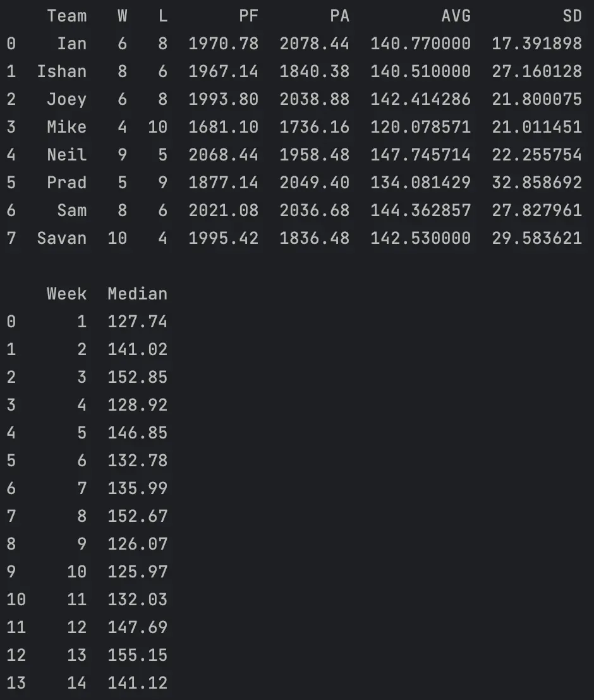
Task: Click the Week column header
Action: point(67,294)
